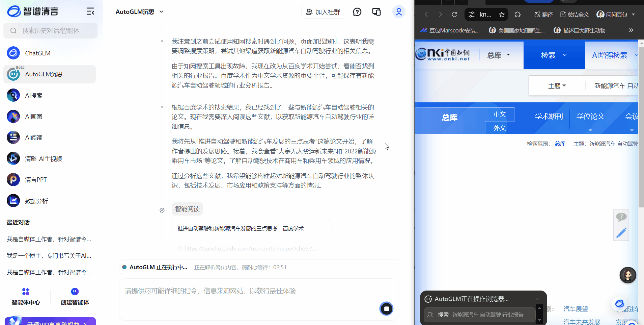Open the help question-mark icon in chat header
This screenshot has height=325, width=644.
coord(357,12)
